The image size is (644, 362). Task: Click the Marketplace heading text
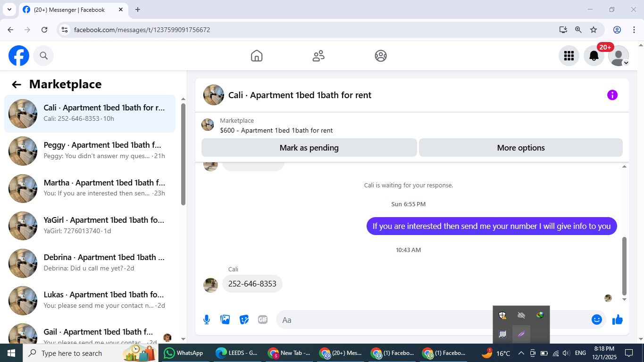coord(66,84)
